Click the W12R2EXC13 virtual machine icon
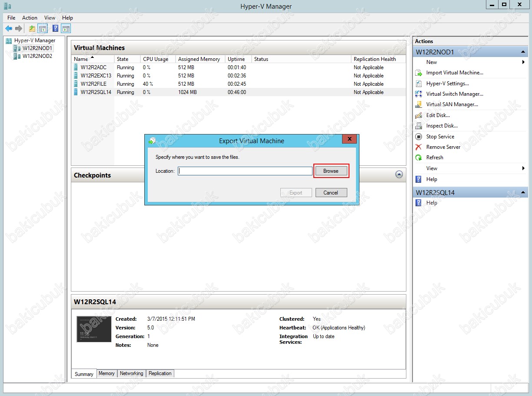 [x=76, y=76]
